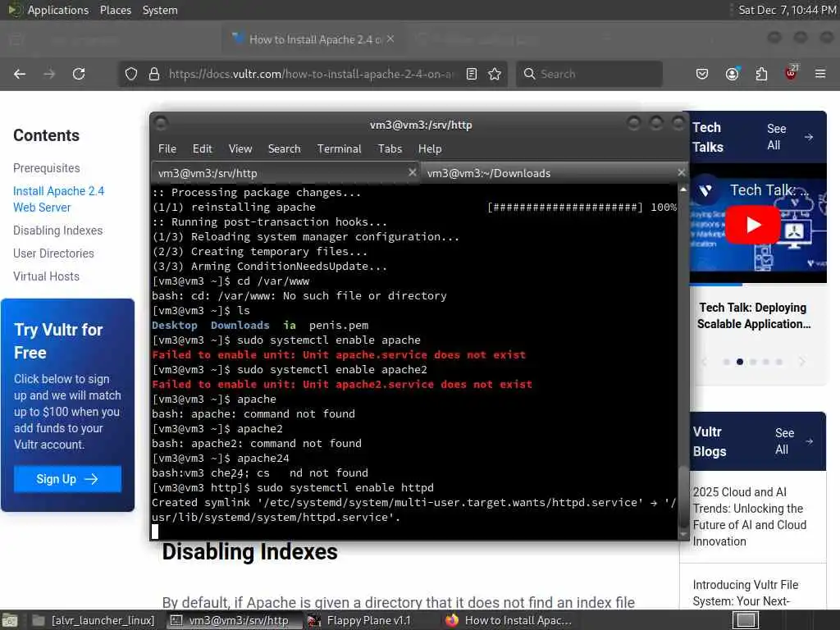840x630 pixels.
Task: Close the ~/Downloads terminal tab
Action: 681,172
